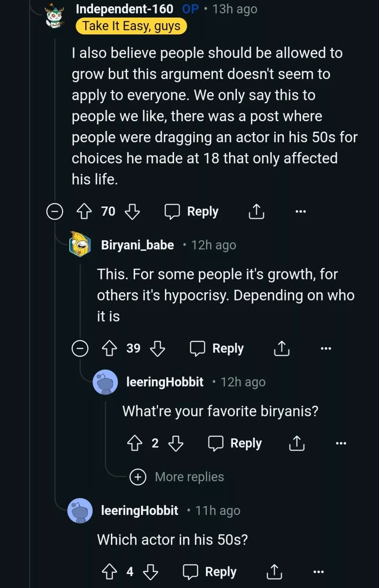Downvote Independent-160's comment
The width and height of the screenshot is (379, 588).
click(132, 212)
